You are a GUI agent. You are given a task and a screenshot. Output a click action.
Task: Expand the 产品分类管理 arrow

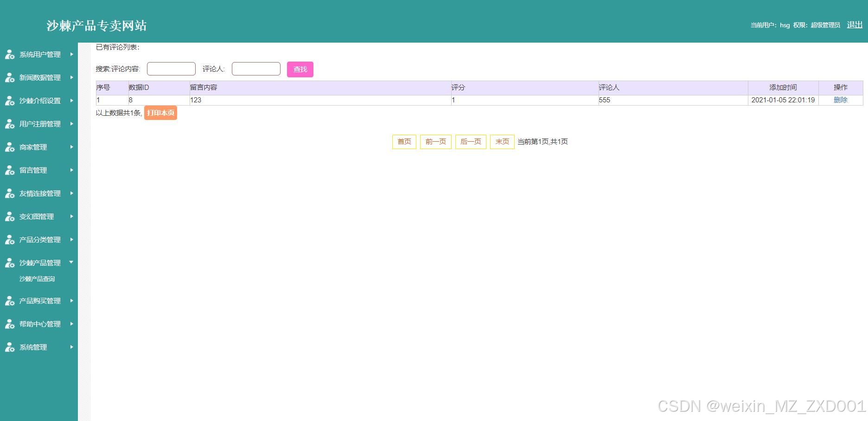71,239
